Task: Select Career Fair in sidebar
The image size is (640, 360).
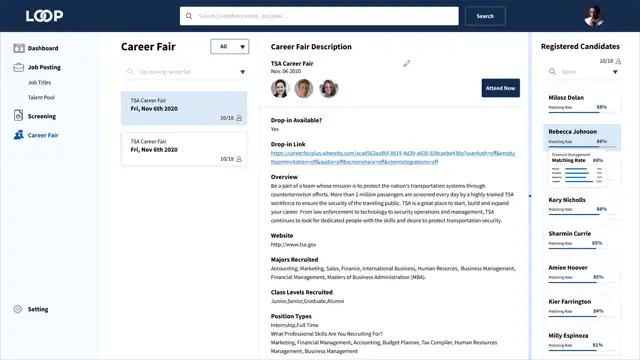Action: pyautogui.click(x=43, y=135)
